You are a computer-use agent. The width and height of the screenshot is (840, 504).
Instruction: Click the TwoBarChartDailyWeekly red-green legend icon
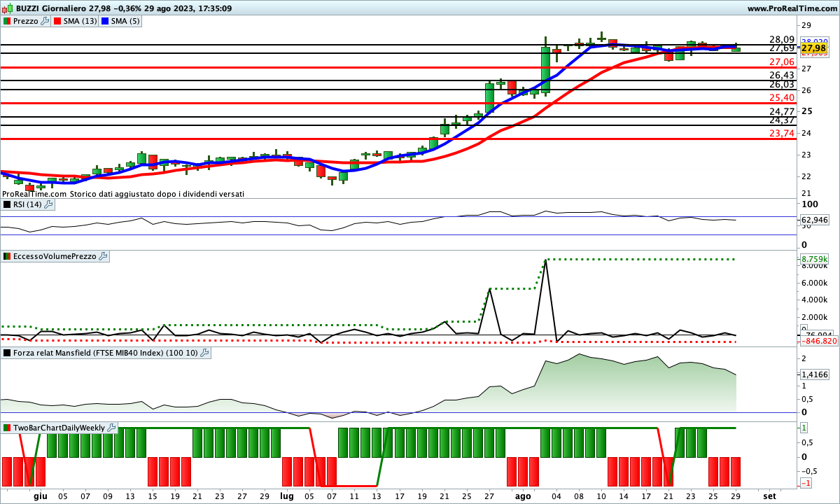pos(7,428)
